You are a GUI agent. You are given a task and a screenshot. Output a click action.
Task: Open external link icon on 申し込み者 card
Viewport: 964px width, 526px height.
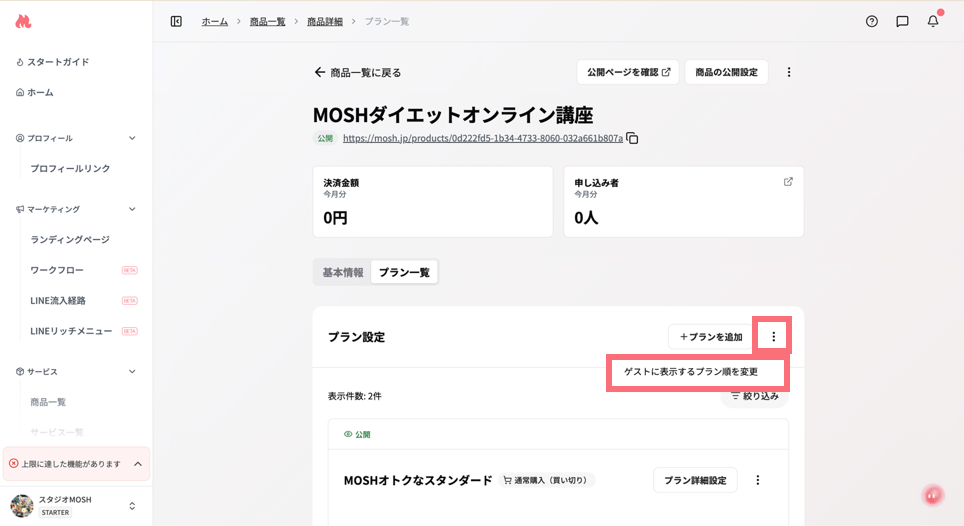pyautogui.click(x=788, y=182)
